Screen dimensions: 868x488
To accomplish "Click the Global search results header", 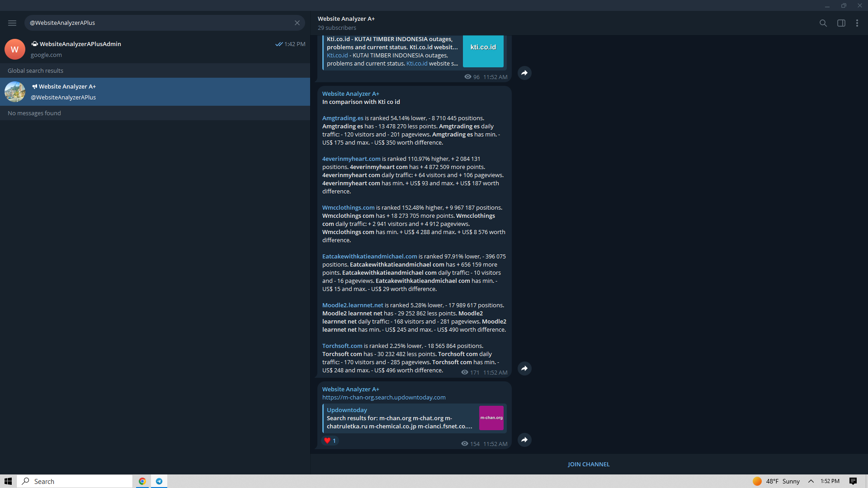I will 35,71.
